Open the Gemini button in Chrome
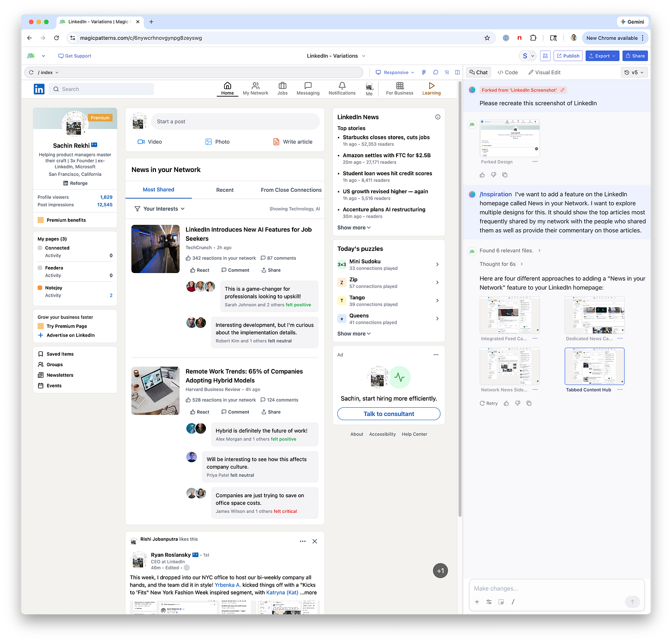The height and width of the screenshot is (642, 672). (632, 22)
